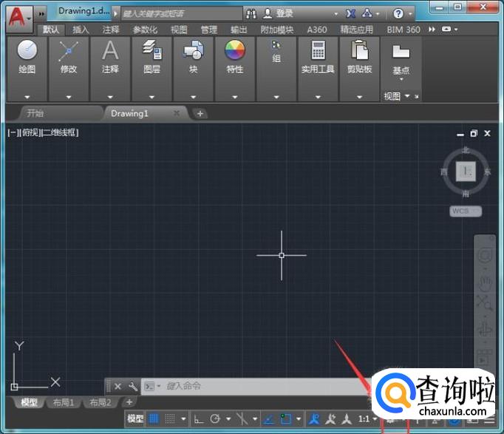Screen dimensions: 504x434
Task: Click the 特性 color wheel icon
Action: coord(234,50)
